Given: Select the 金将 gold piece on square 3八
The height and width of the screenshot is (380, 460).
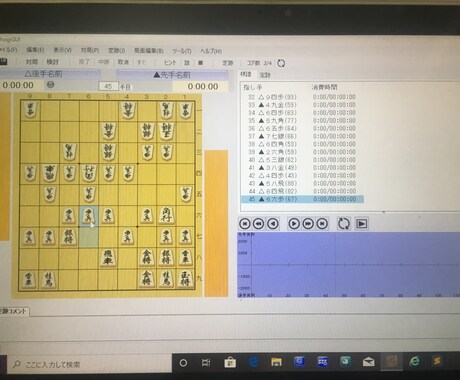Looking at the screenshot, I should point(147,258).
